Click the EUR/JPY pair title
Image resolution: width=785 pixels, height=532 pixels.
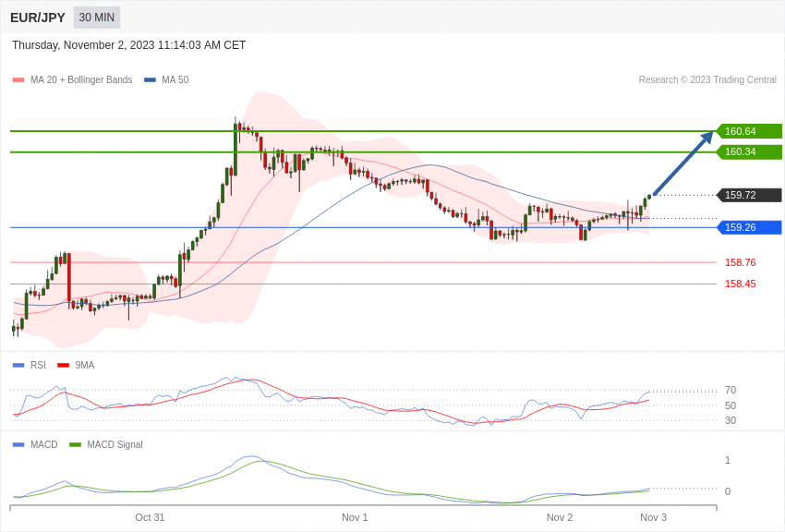[x=38, y=18]
